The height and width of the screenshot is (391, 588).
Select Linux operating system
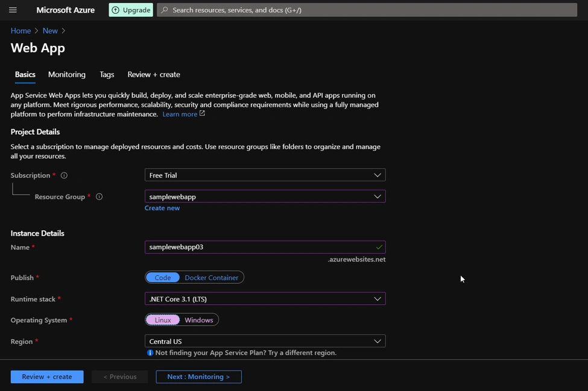coord(163,320)
